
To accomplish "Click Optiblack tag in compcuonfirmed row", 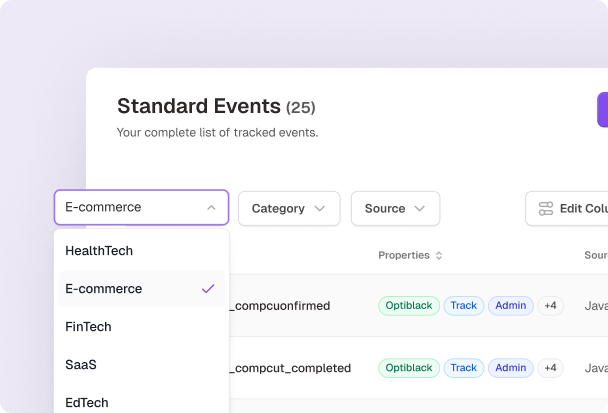I will pyautogui.click(x=409, y=306).
